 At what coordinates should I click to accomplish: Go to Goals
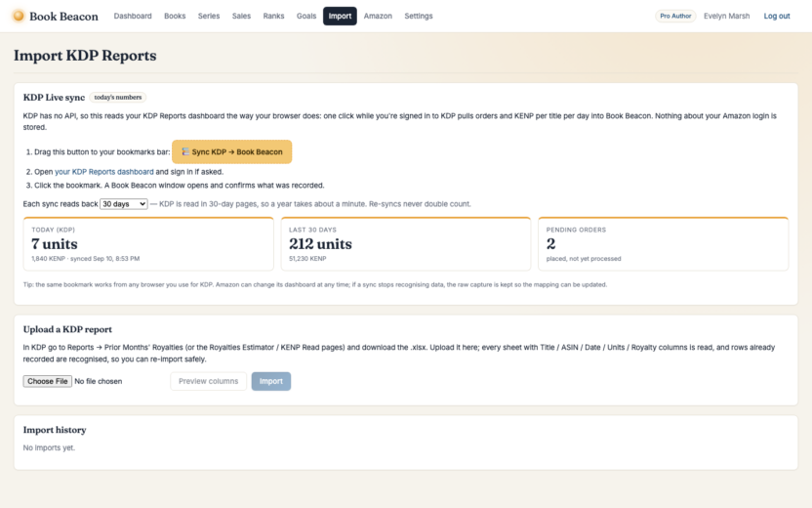(x=306, y=16)
